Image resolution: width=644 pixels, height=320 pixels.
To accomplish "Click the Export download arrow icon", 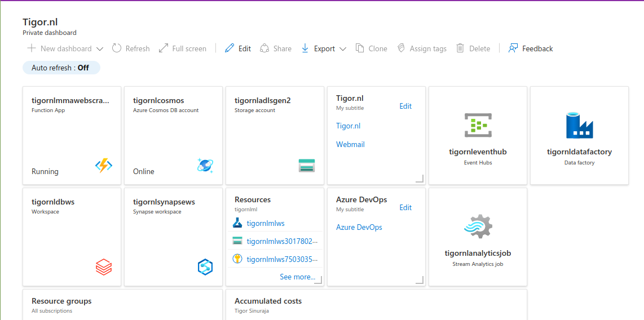I will [305, 48].
